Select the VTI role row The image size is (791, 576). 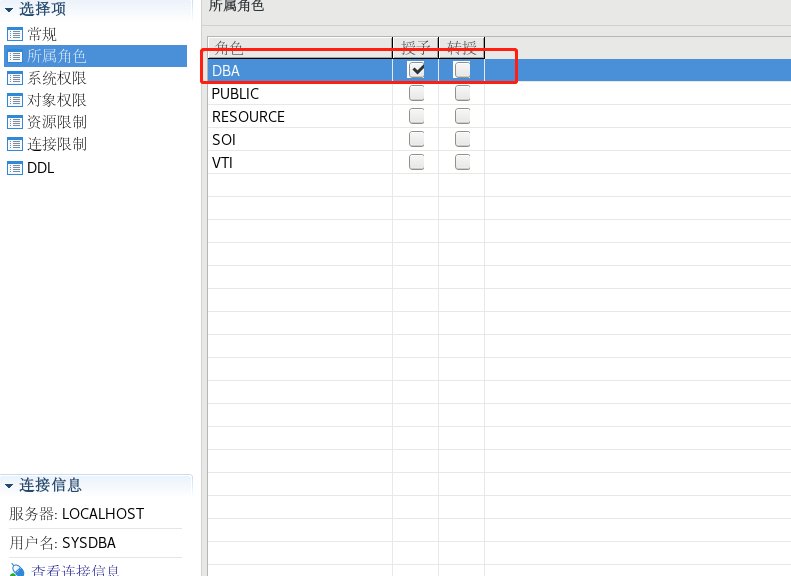[499, 162]
